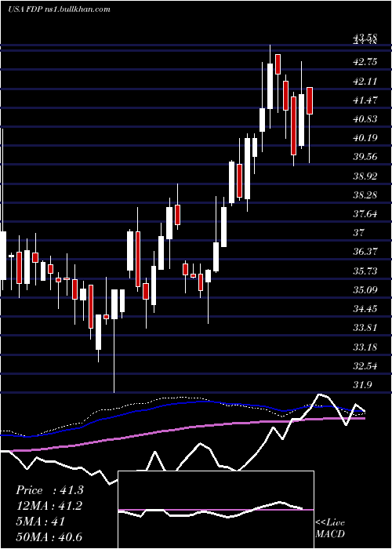Click the 50MA : 40.6 legend entry
The height and width of the screenshot is (549, 392).
tap(49, 536)
